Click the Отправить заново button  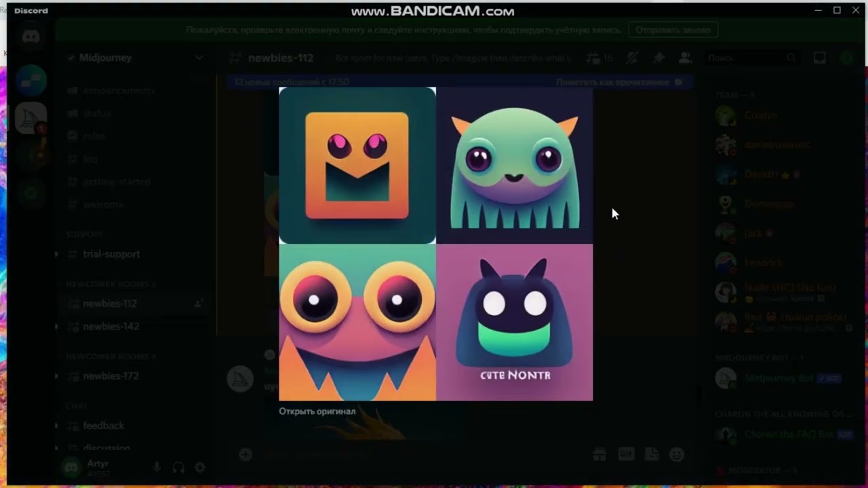pyautogui.click(x=673, y=30)
